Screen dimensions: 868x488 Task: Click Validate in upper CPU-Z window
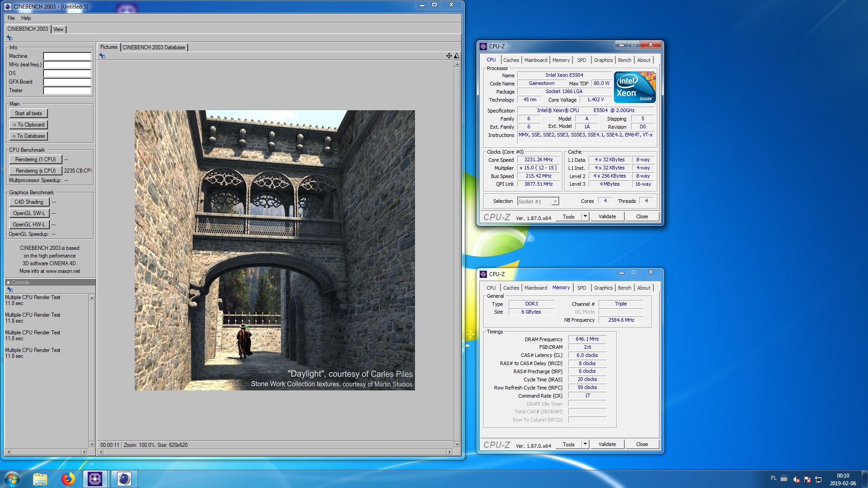(x=607, y=216)
